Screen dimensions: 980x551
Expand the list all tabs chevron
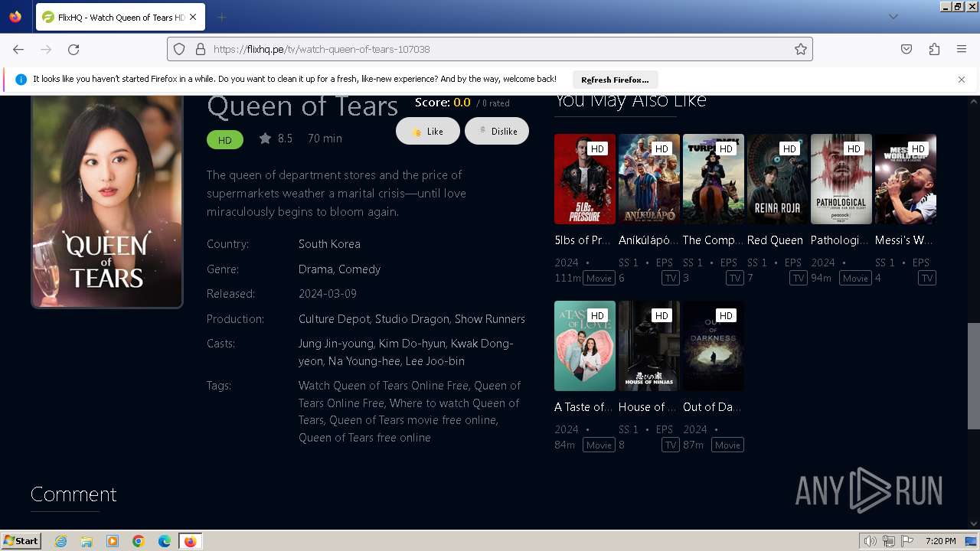[x=893, y=17]
